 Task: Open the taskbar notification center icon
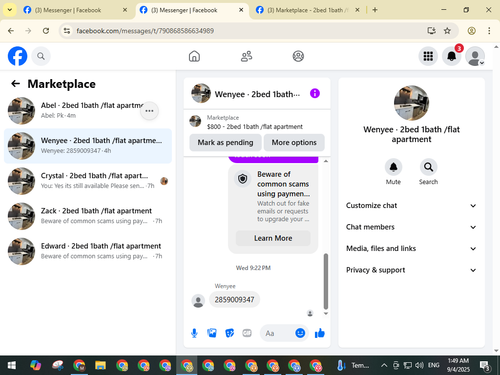(x=485, y=366)
